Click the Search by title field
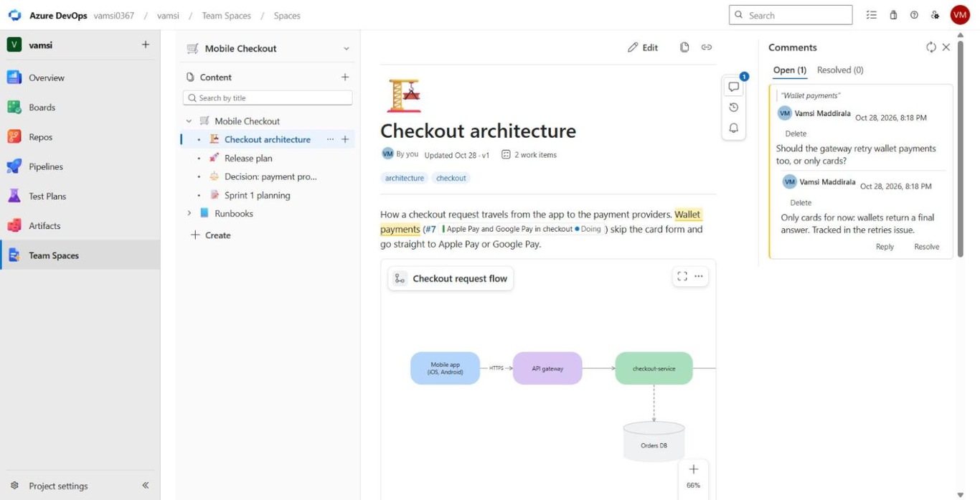Viewport: 980px width, 500px height. point(268,98)
